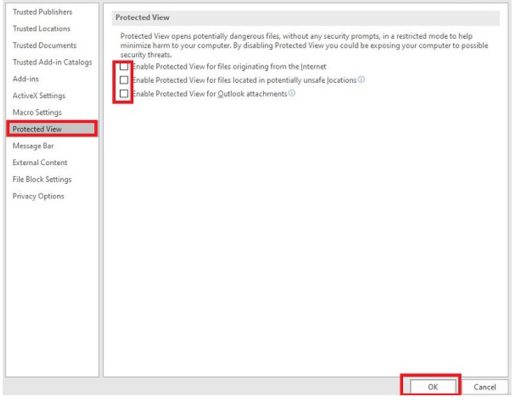Select Privacy Options category
Viewport: 515px width, 400px height.
pyautogui.click(x=38, y=196)
